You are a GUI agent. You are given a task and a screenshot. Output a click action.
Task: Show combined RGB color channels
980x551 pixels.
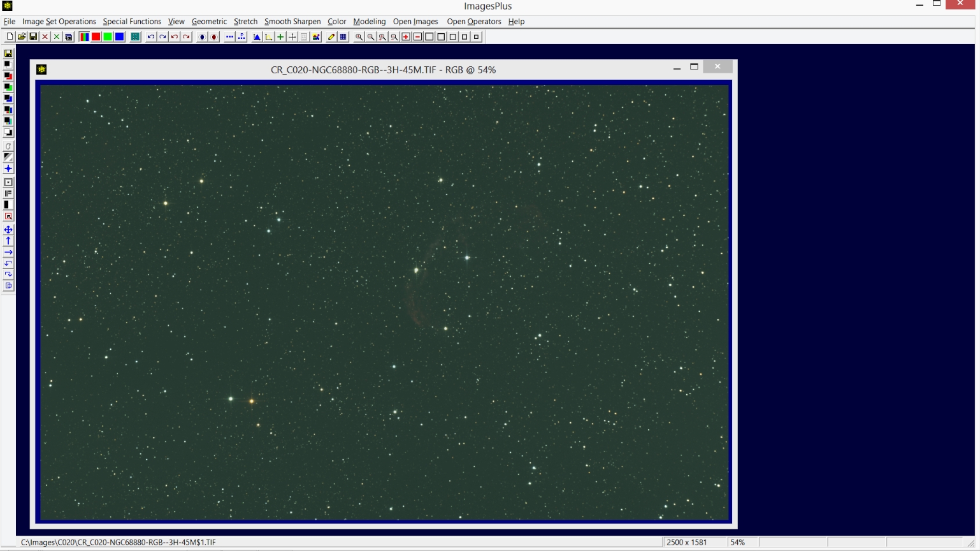pyautogui.click(x=84, y=37)
